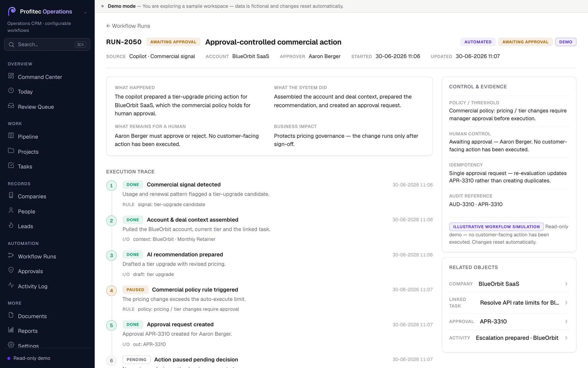Click the back arrow beside Workflow Runs
Screen dimensions: 588x368
tap(108, 26)
